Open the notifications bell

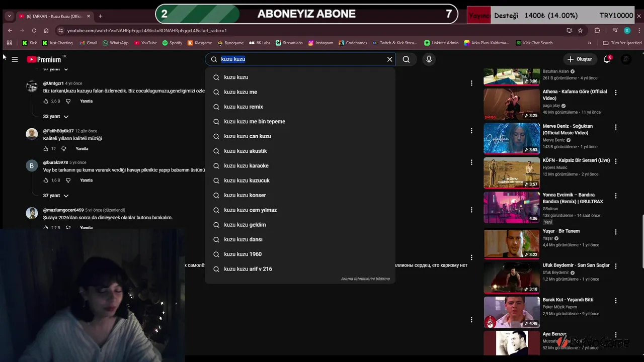tap(607, 59)
